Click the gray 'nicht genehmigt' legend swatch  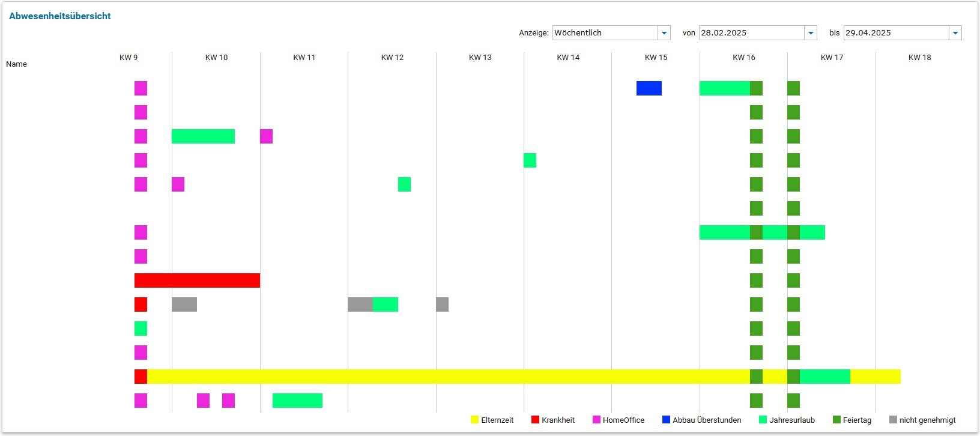point(893,420)
